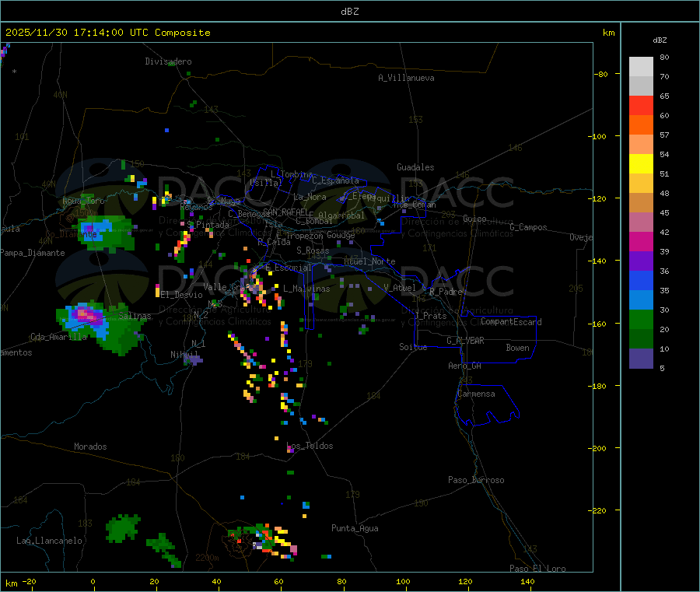Click the Paso_Barroso label
The width and height of the screenshot is (700, 592).
tap(476, 480)
